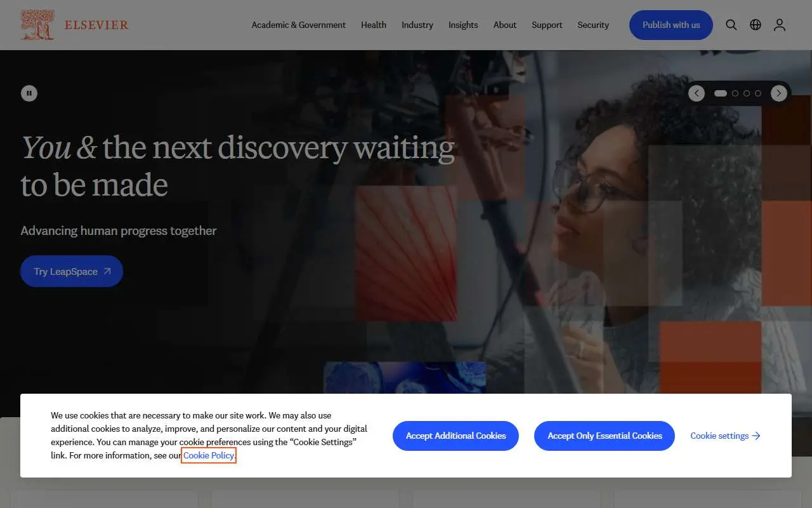Open the Industry menu
The height and width of the screenshot is (508, 812).
(417, 25)
